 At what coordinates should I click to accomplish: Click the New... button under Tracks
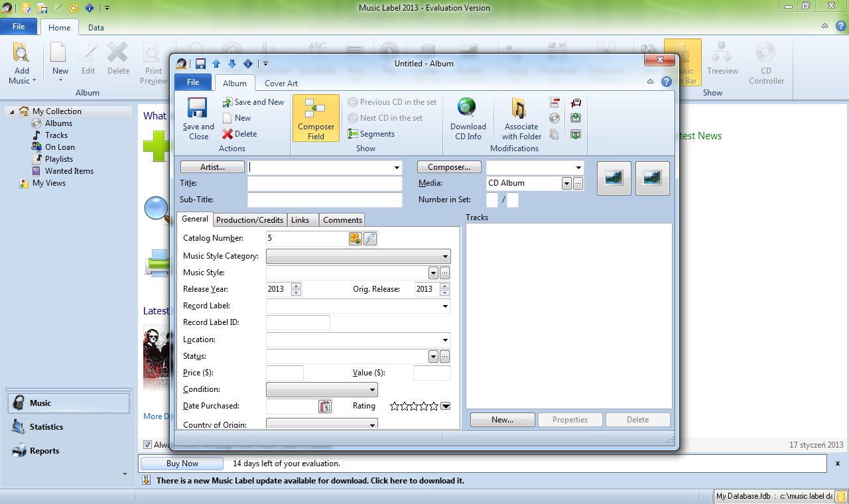tap(502, 420)
